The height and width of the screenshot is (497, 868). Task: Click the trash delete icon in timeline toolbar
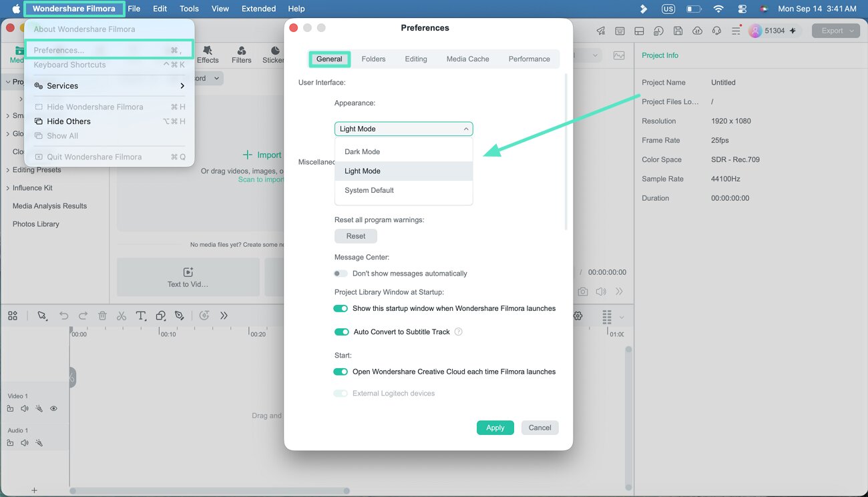[x=102, y=316]
